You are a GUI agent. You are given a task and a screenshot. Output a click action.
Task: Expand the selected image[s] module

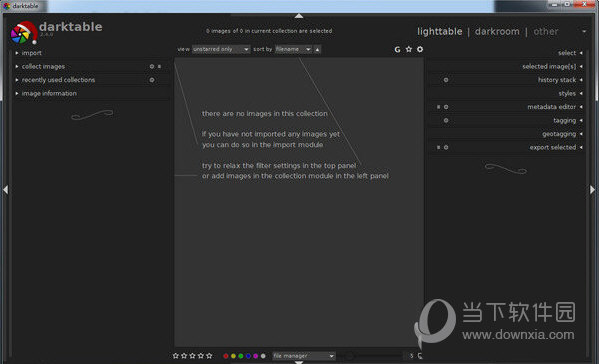[x=507, y=66]
